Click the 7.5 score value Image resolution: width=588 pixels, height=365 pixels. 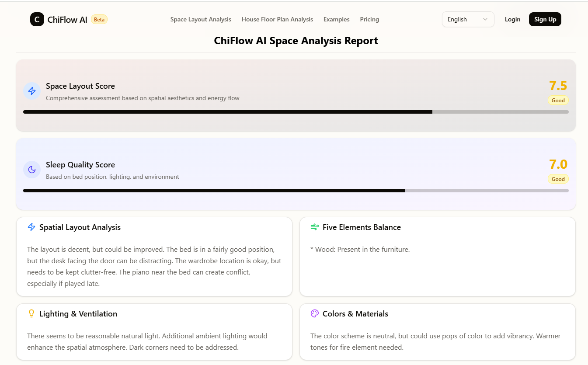click(x=558, y=86)
